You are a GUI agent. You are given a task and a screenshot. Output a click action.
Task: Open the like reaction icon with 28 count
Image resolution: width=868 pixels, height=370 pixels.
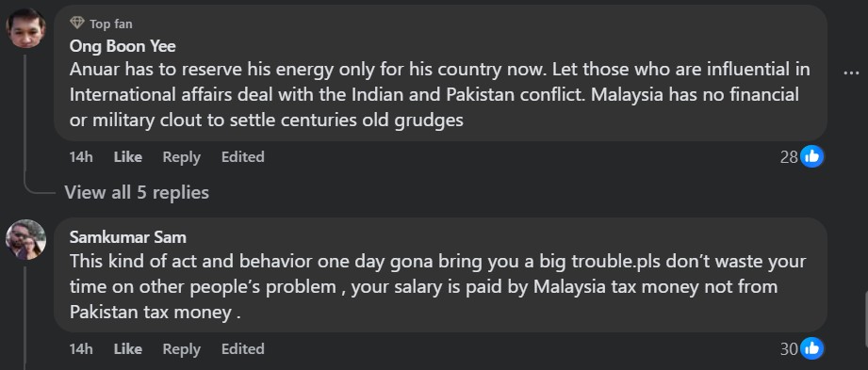click(x=812, y=157)
